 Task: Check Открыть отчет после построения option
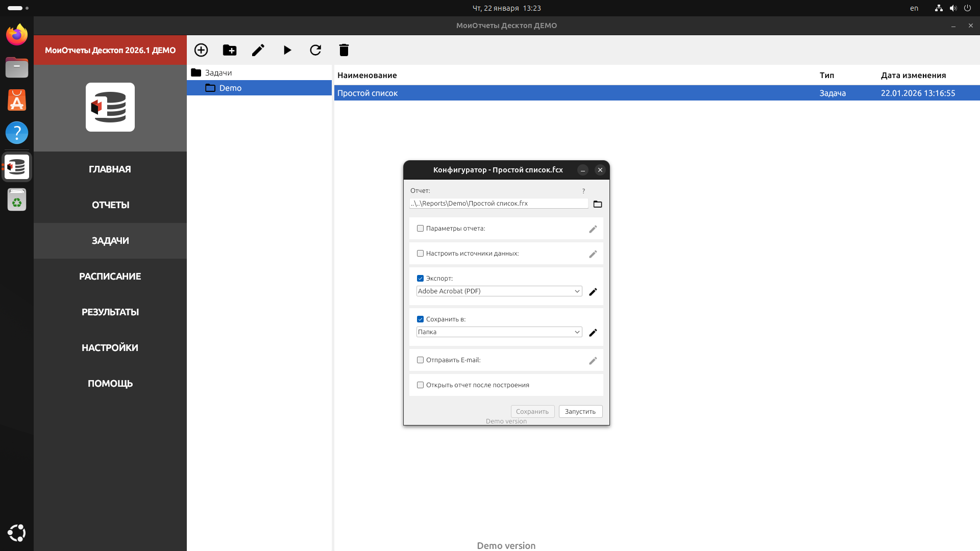[420, 385]
